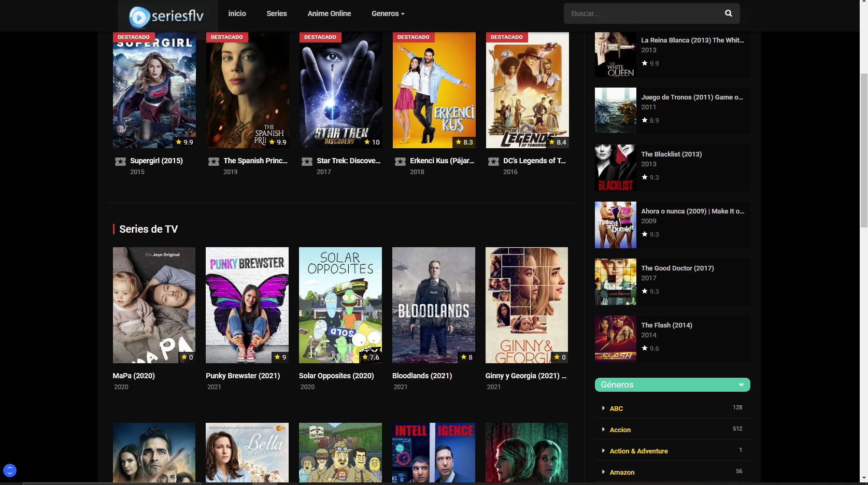Open Solar Opposites (2020) title link

336,376
